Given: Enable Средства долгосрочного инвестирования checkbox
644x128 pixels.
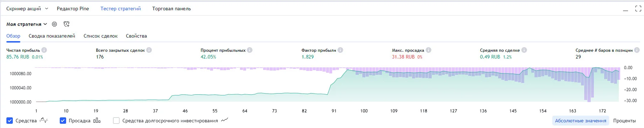Looking at the screenshot, I should 116,121.
